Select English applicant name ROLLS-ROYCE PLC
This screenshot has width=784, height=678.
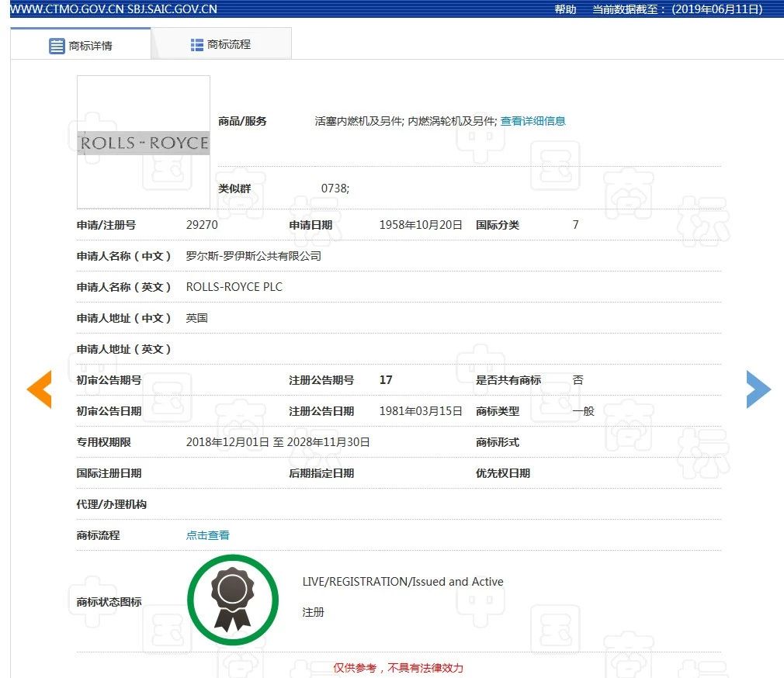coord(234,287)
